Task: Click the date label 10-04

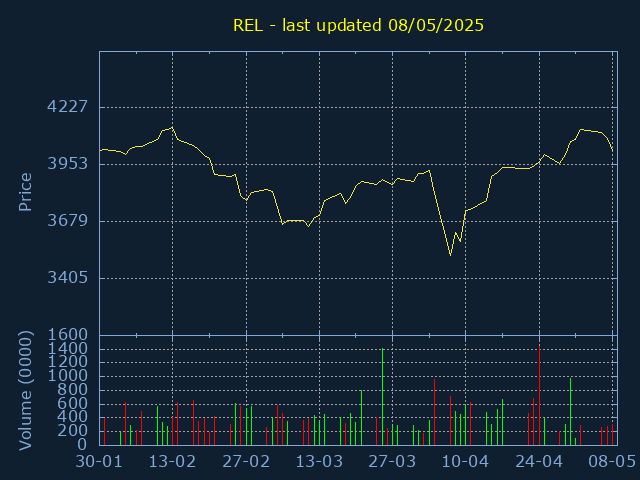Action: pos(466,462)
